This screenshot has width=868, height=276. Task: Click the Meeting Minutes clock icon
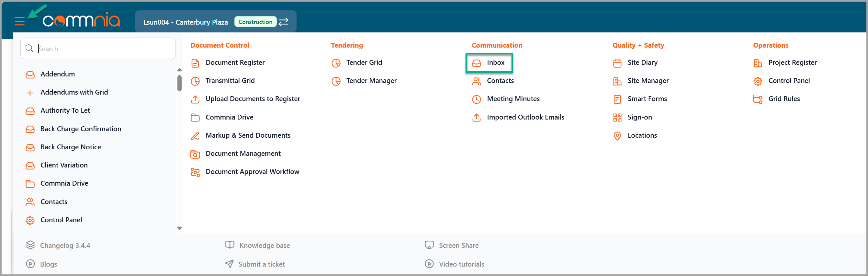tap(477, 99)
